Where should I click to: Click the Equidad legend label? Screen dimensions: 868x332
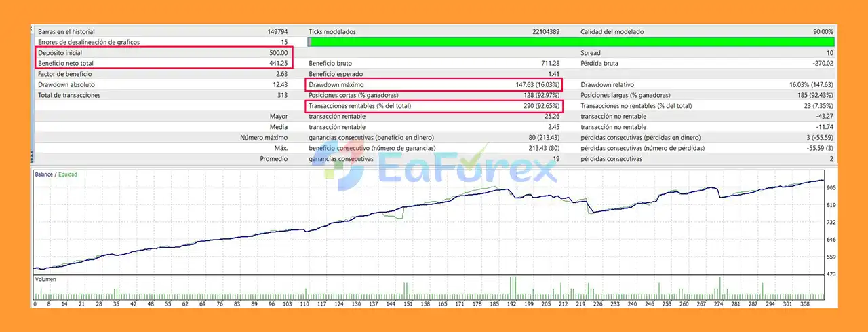(67, 174)
